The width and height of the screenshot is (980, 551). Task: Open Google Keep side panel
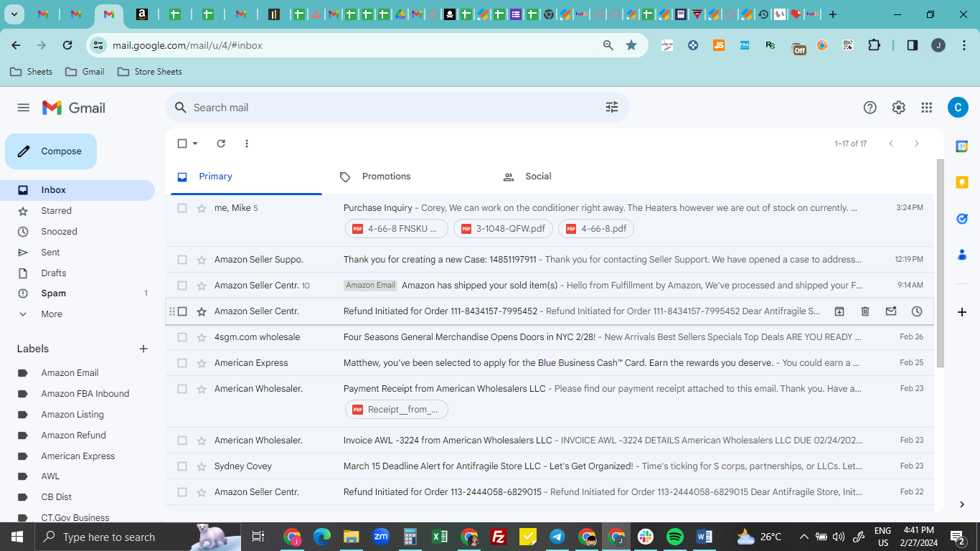tap(962, 182)
